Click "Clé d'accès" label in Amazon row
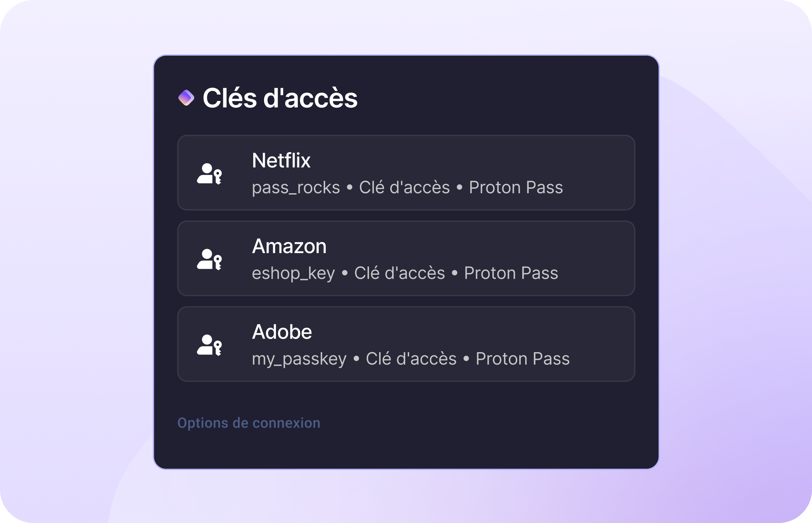Screen dimensions: 812x523 coord(399,273)
